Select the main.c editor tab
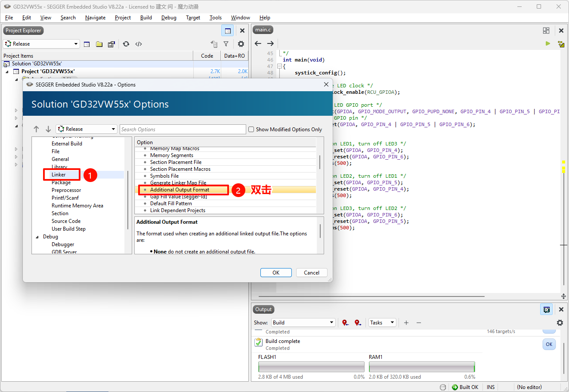The width and height of the screenshot is (569, 392). (x=263, y=30)
